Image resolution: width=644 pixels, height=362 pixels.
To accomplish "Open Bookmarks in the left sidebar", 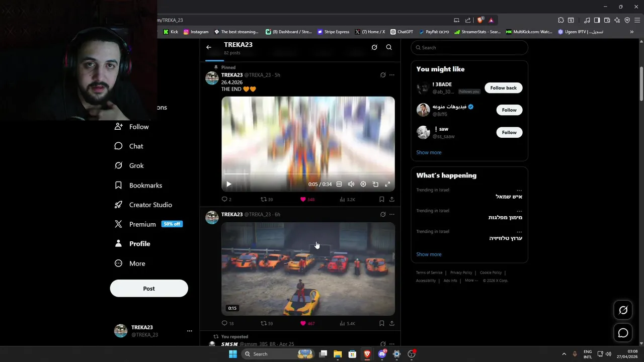I will [138, 185].
